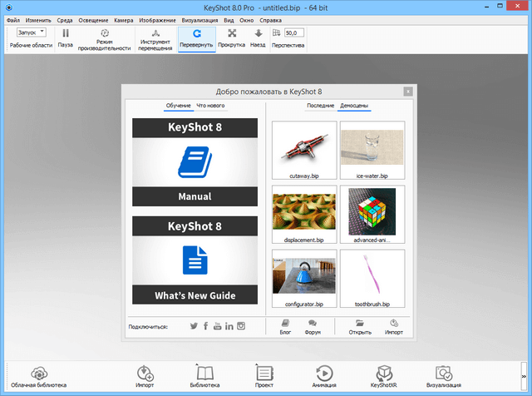Expand the workspace dropdown (Запуск)

point(32,32)
